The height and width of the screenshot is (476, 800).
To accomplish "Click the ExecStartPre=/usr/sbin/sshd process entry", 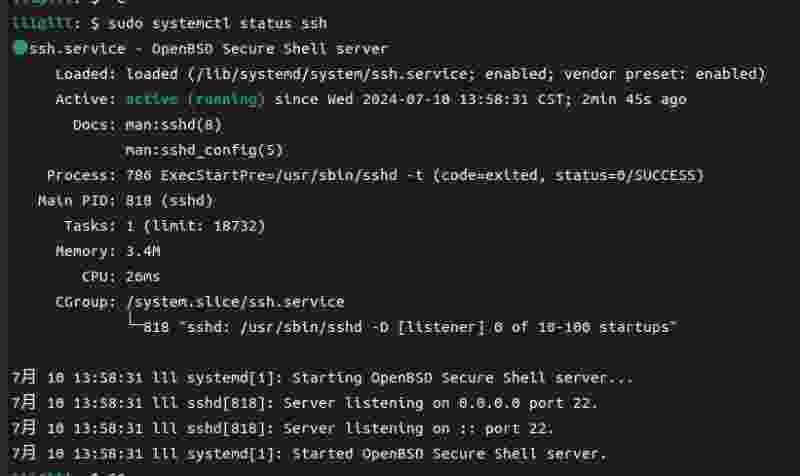I will click(279, 176).
